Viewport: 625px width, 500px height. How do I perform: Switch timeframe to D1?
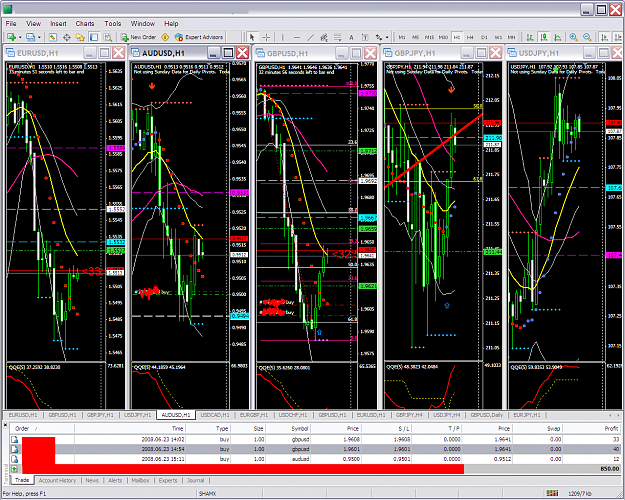[x=484, y=37]
